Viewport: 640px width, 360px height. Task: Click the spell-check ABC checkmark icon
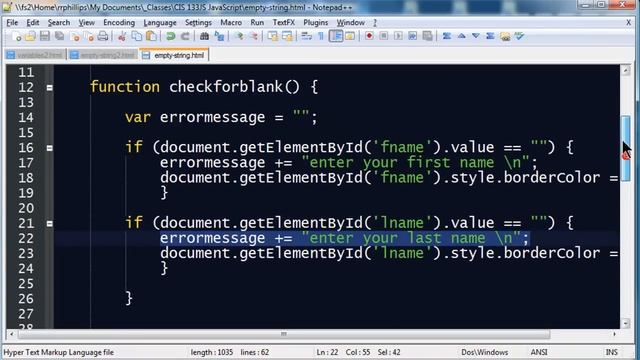pos(519,36)
